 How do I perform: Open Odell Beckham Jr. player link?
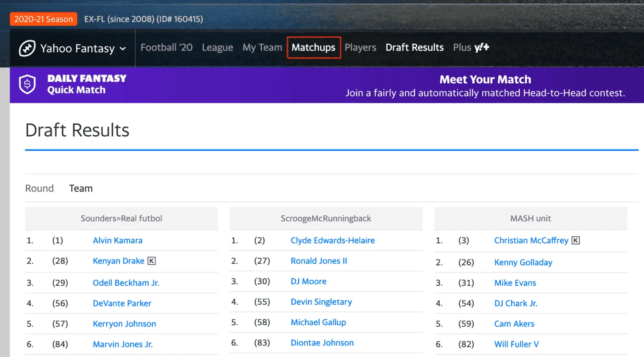[126, 283]
